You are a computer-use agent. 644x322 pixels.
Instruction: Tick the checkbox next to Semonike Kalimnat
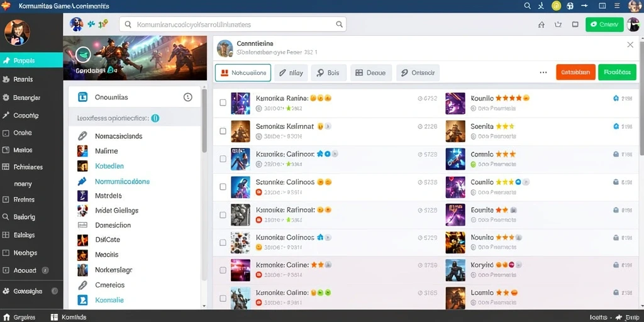coord(223,131)
